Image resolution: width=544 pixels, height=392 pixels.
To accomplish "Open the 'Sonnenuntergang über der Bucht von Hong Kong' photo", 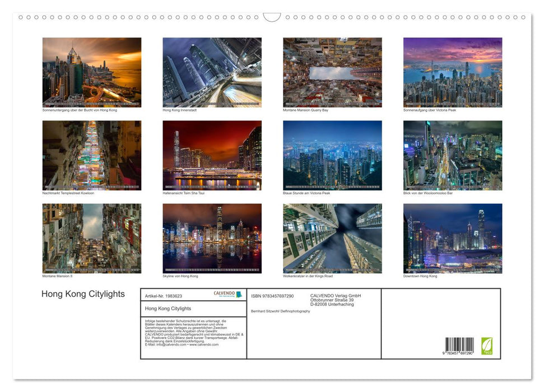I will tap(91, 72).
